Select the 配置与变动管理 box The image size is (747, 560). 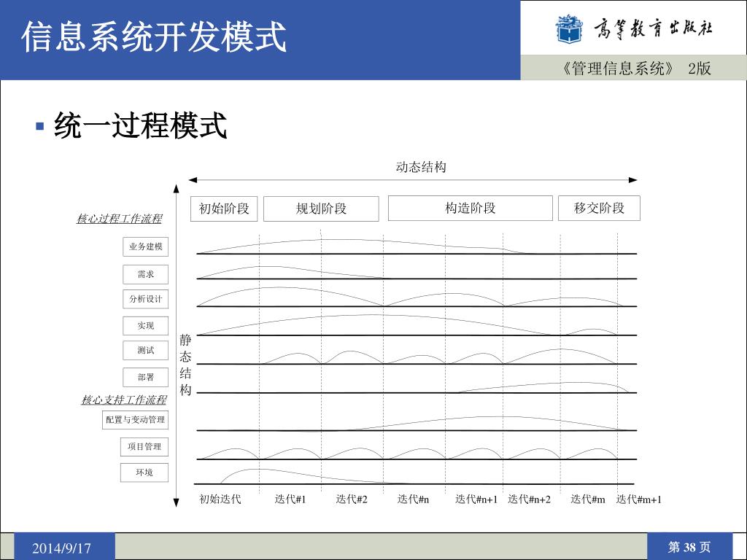[135, 420]
